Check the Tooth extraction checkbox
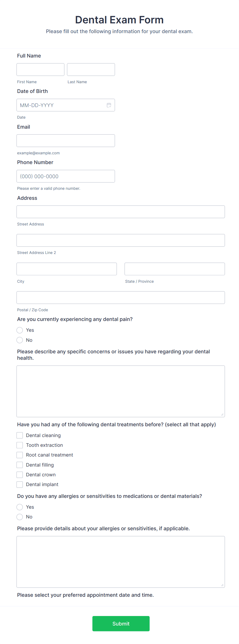 [20, 445]
